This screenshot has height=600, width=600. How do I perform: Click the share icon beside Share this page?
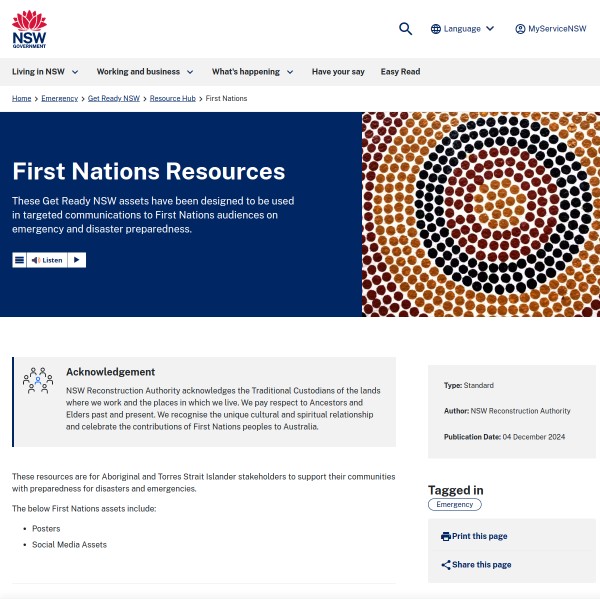(x=446, y=565)
